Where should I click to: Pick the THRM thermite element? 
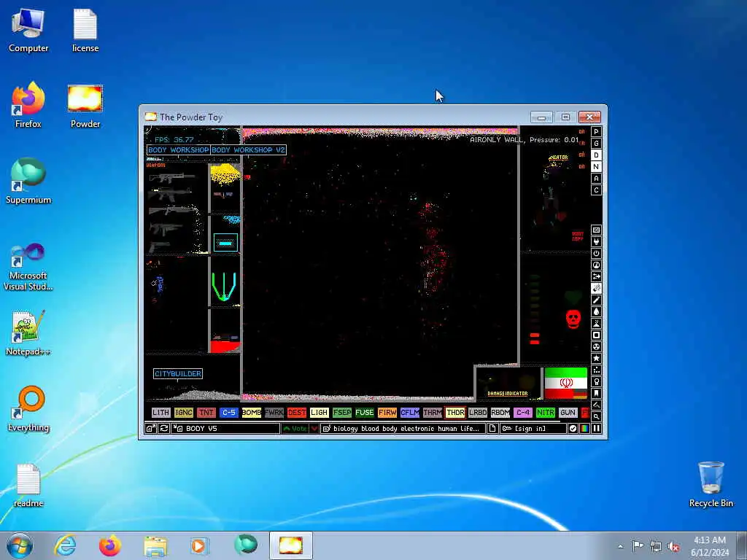click(432, 413)
